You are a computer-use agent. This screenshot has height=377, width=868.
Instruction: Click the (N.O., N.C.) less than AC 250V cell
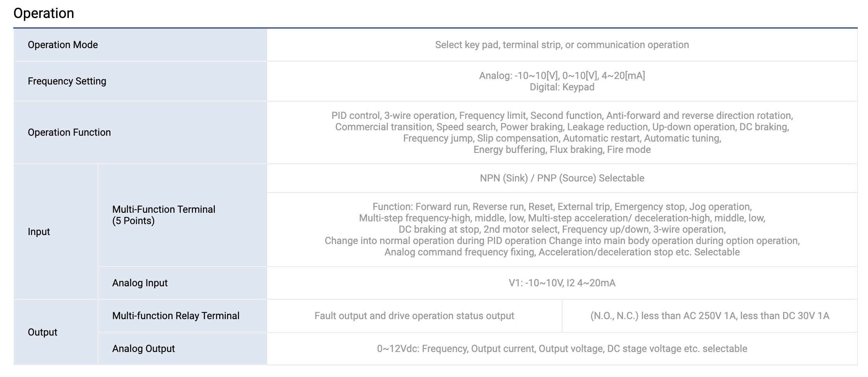pyautogui.click(x=710, y=316)
